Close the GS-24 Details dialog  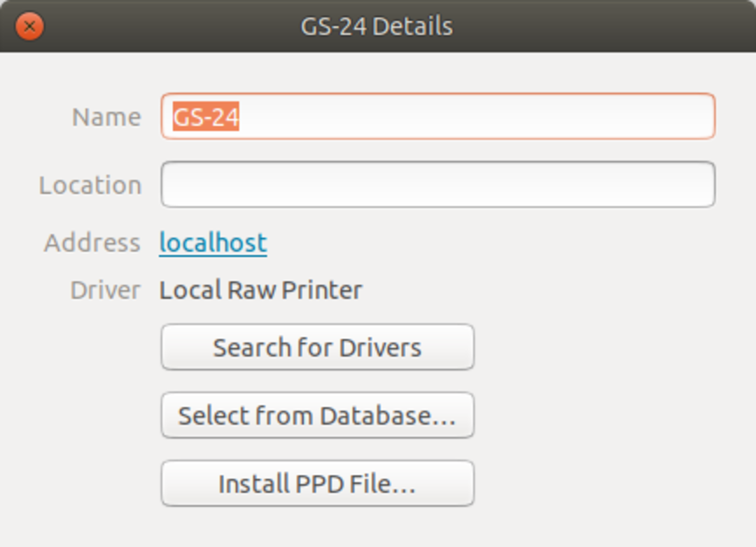(29, 27)
